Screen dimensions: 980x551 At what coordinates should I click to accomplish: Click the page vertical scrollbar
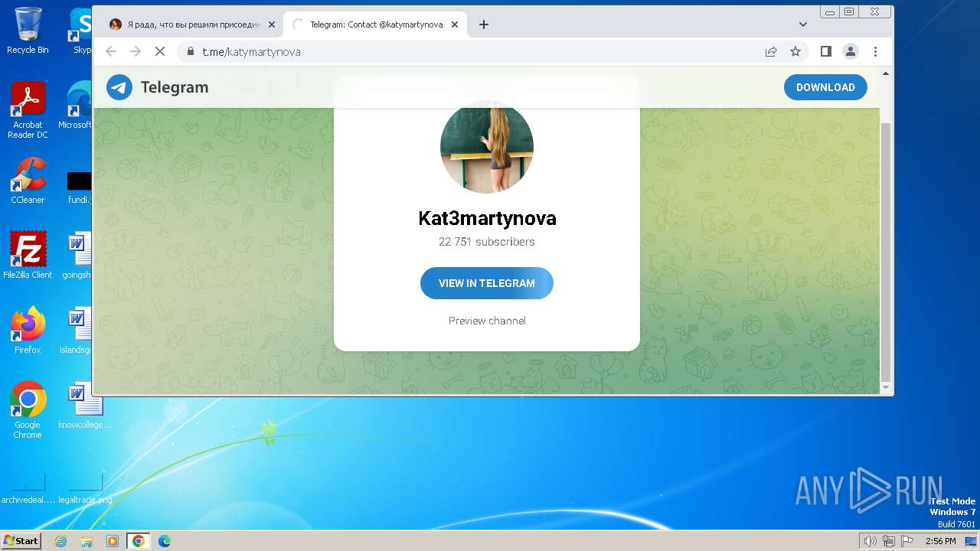click(886, 253)
